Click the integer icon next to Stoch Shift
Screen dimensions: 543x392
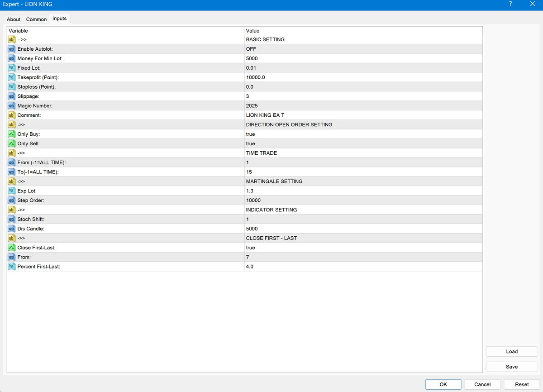[12, 220]
